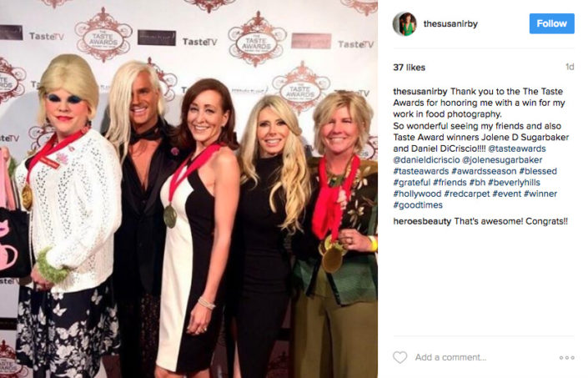This screenshot has width=588, height=378.
Task: Open thesusanirby profile picture avatar
Action: click(x=405, y=23)
